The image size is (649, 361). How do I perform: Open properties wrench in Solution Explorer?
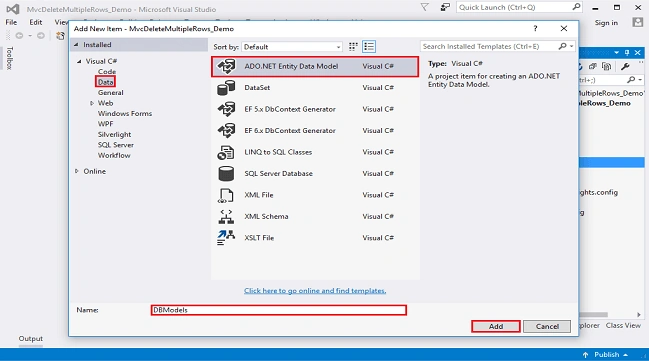pyautogui.click(x=625, y=66)
